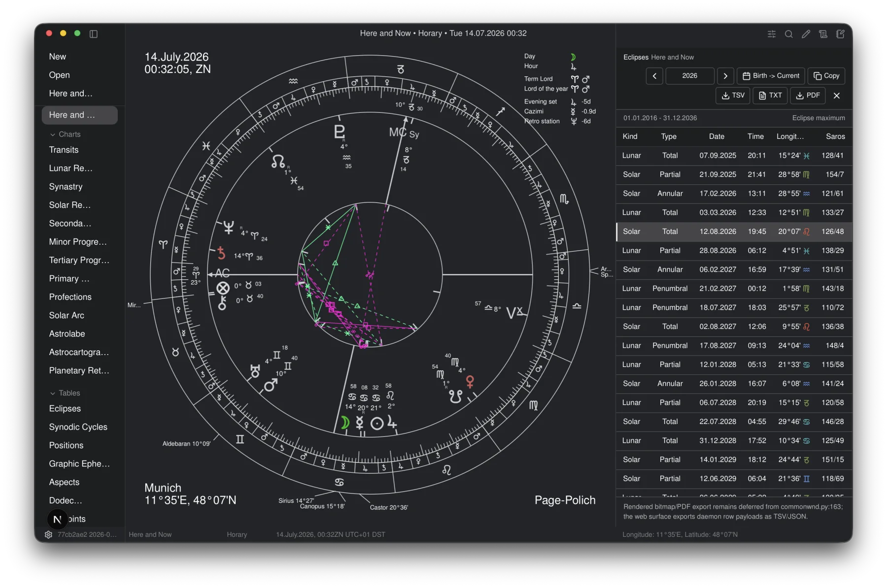Export the eclipses as TSV
Image resolution: width=887 pixels, height=588 pixels.
coord(733,96)
